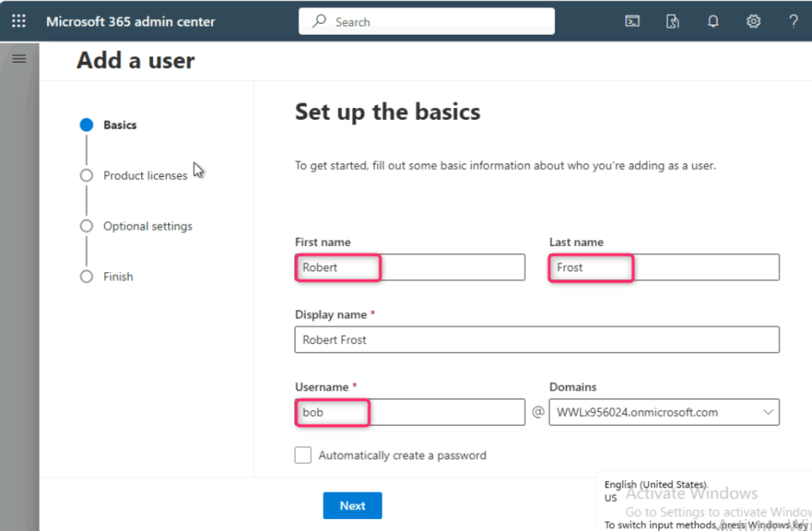
Task: Open the notifications bell
Action: (713, 21)
